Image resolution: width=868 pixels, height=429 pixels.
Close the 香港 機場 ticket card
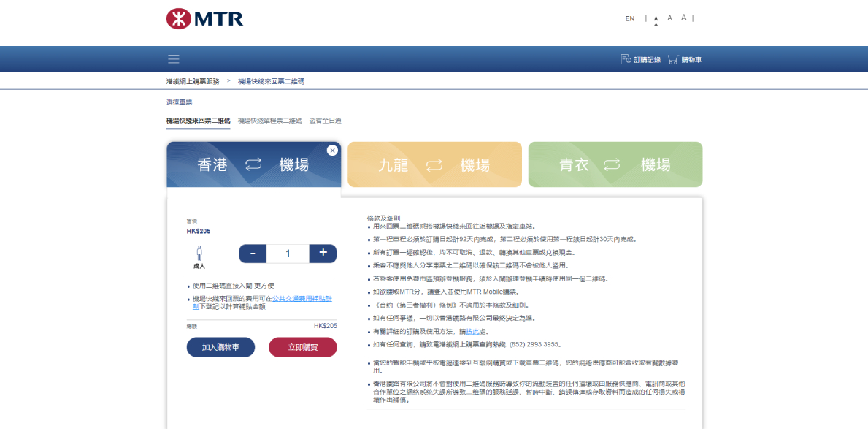click(332, 151)
